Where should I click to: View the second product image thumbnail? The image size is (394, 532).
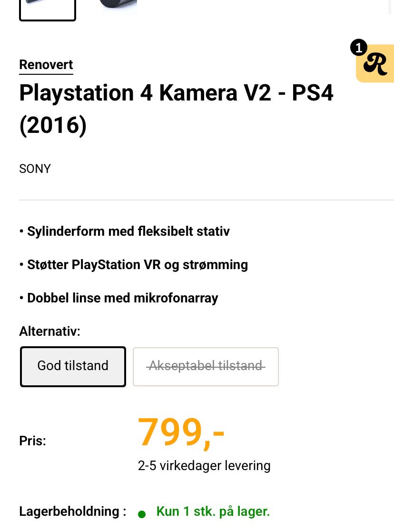[118, 7]
